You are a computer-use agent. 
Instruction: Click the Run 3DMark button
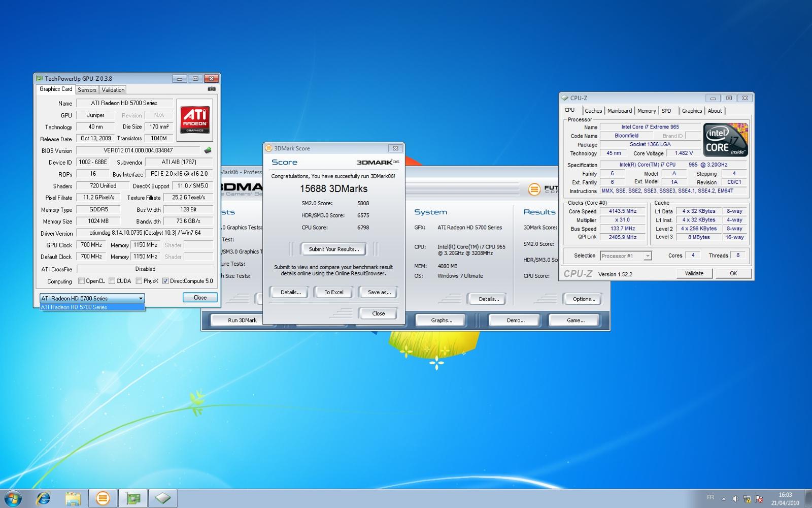(x=242, y=320)
